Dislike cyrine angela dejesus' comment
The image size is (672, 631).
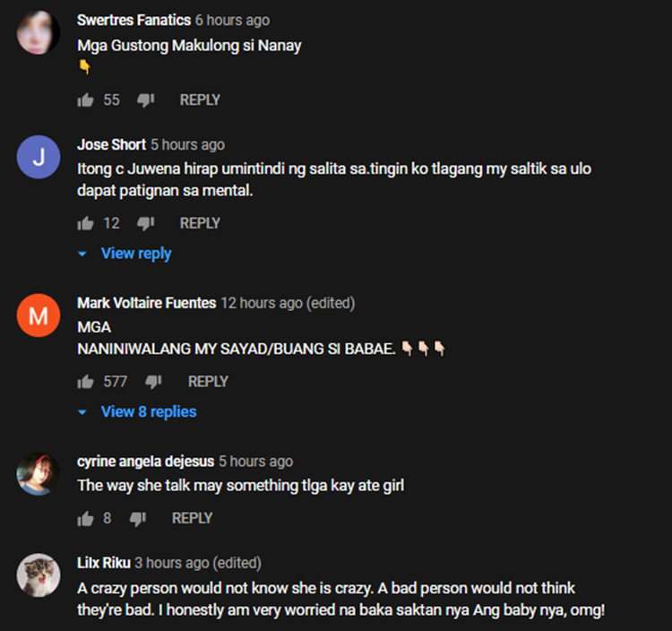pyautogui.click(x=137, y=518)
